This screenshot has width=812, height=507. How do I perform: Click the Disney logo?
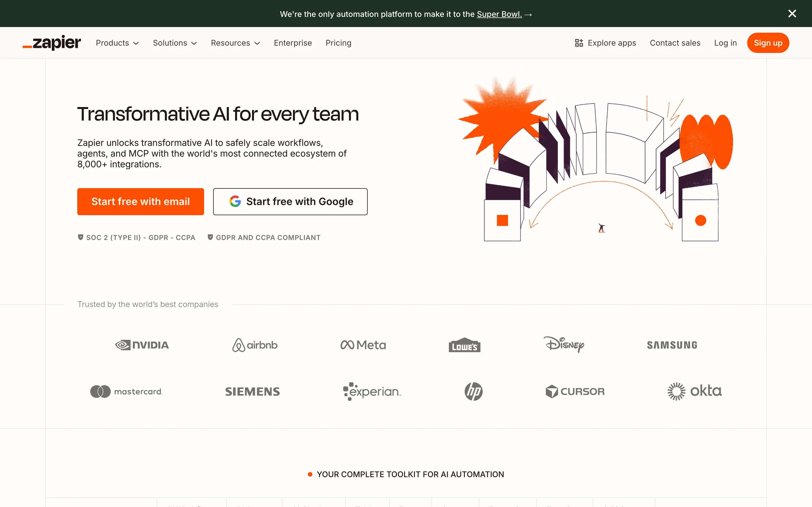(564, 345)
